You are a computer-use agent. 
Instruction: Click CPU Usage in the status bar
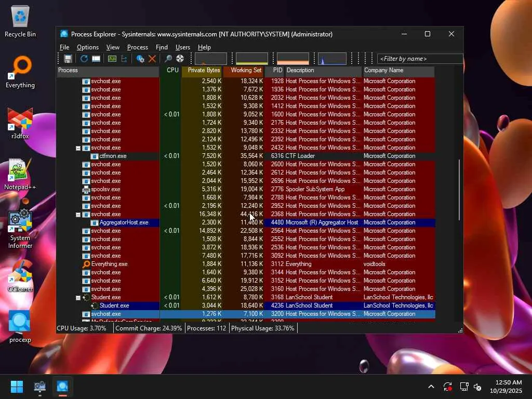click(82, 328)
